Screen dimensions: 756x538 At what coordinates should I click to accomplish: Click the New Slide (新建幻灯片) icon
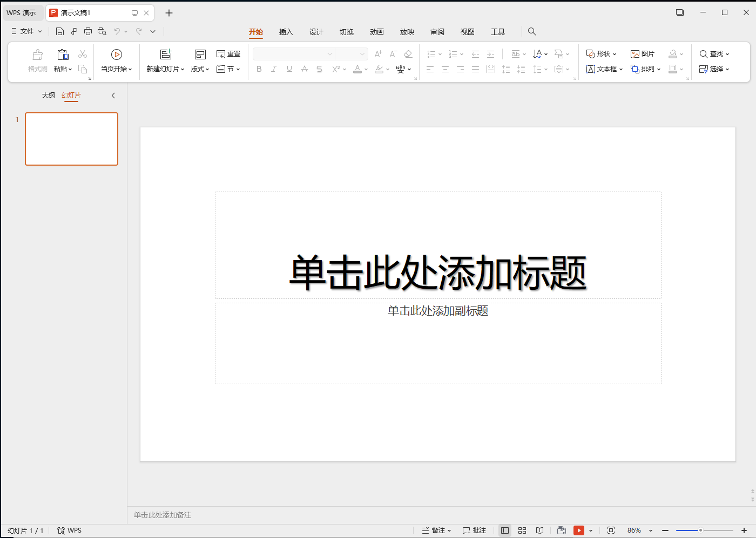[x=166, y=55]
